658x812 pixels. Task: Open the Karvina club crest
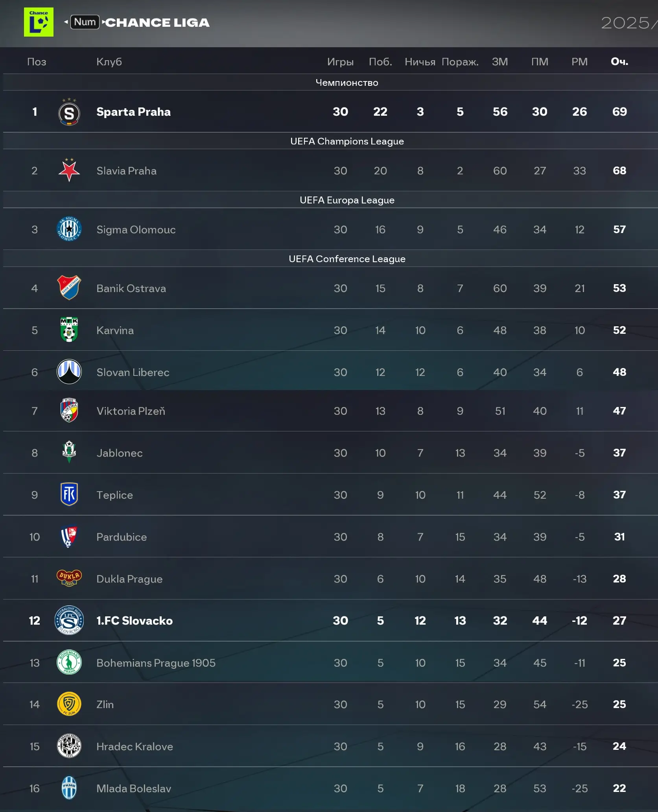point(69,330)
